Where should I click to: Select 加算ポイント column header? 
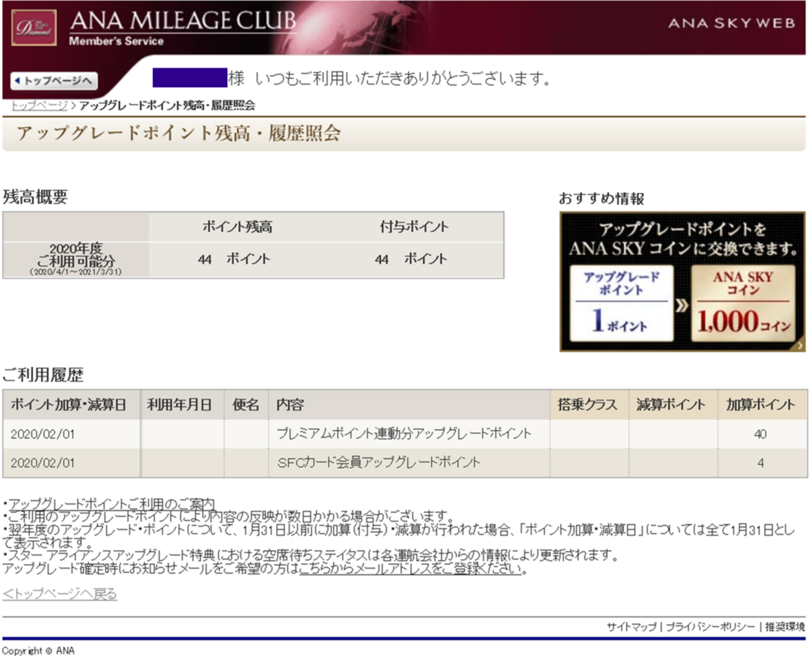click(x=762, y=405)
